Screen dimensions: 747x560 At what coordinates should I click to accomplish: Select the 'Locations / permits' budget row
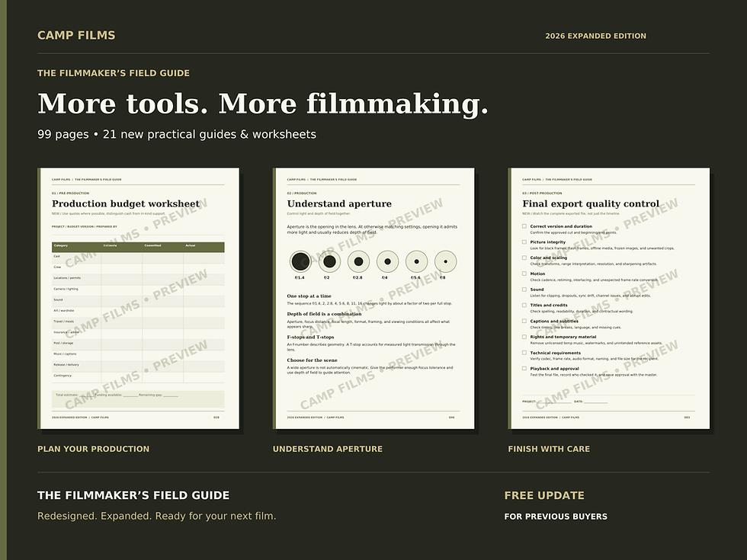click(x=138, y=280)
